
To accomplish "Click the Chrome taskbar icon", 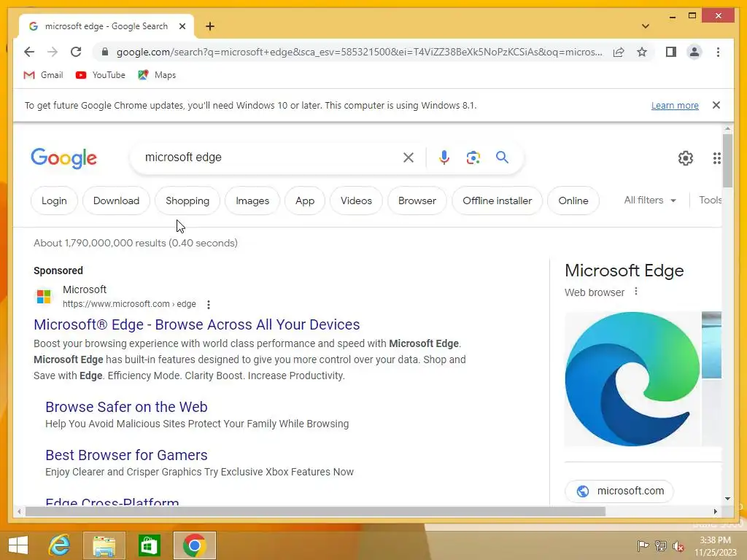I will 194,545.
